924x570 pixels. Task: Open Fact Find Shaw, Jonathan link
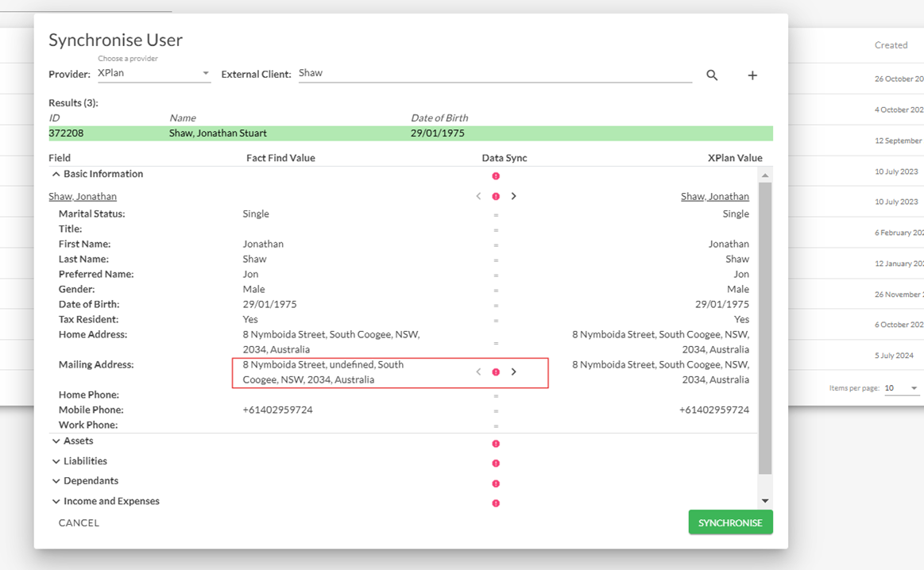coord(83,196)
